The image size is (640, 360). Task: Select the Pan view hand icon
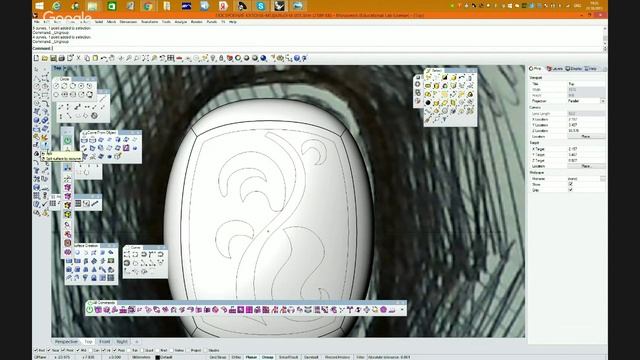(x=112, y=58)
